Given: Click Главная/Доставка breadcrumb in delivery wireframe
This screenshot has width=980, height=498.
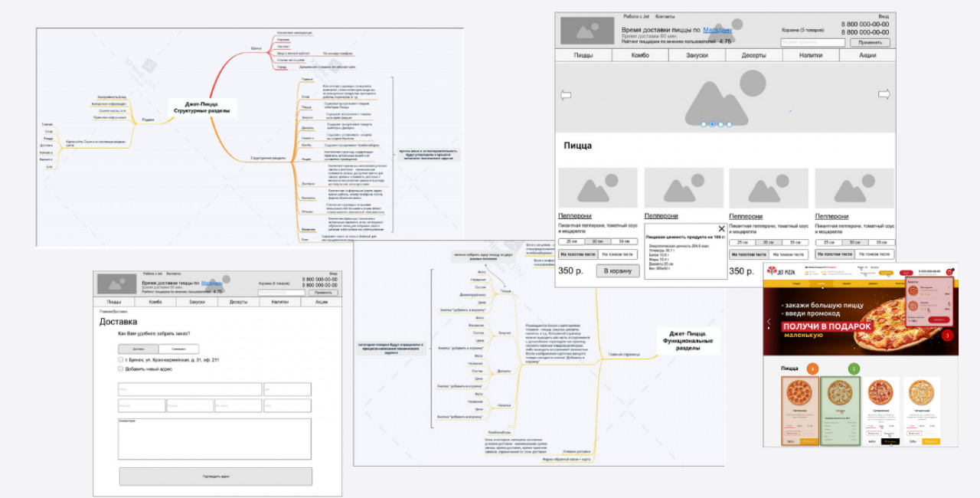Looking at the screenshot, I should [x=113, y=312].
